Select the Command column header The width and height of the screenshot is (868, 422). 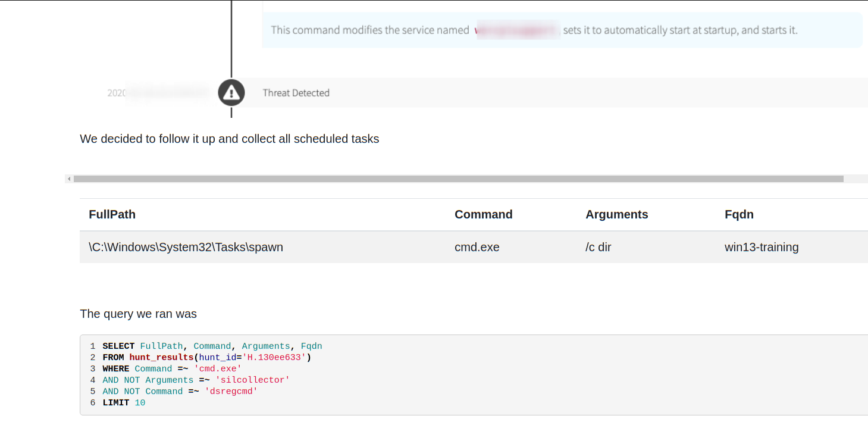(483, 215)
